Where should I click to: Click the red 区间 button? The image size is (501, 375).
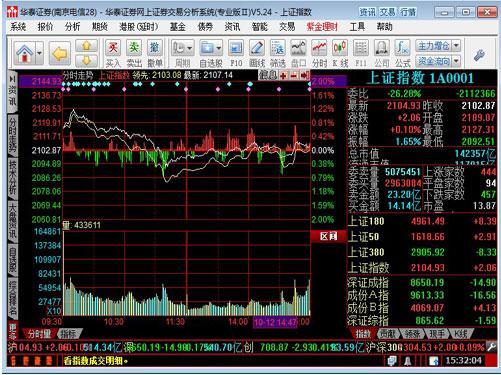328,236
